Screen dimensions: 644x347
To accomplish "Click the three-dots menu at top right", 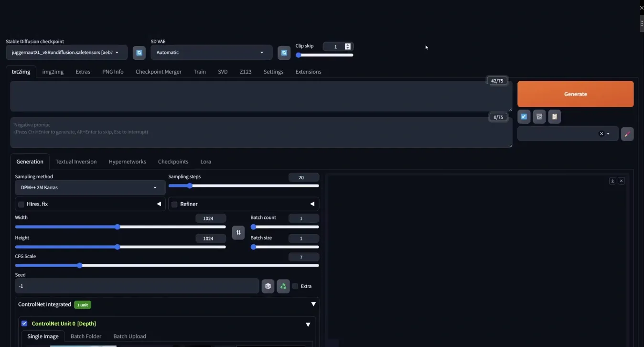I will [642, 23].
